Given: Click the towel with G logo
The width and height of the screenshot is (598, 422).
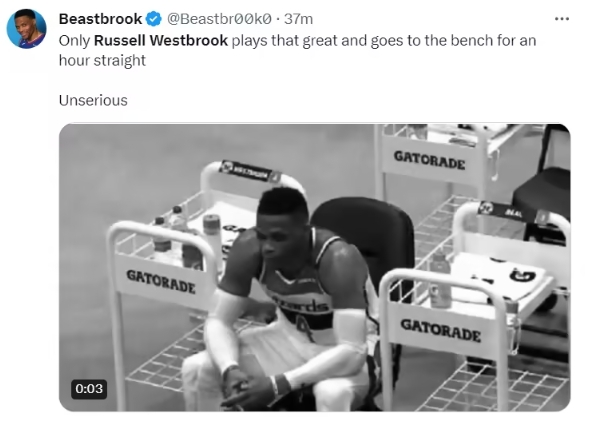Looking at the screenshot, I should pos(500,278).
